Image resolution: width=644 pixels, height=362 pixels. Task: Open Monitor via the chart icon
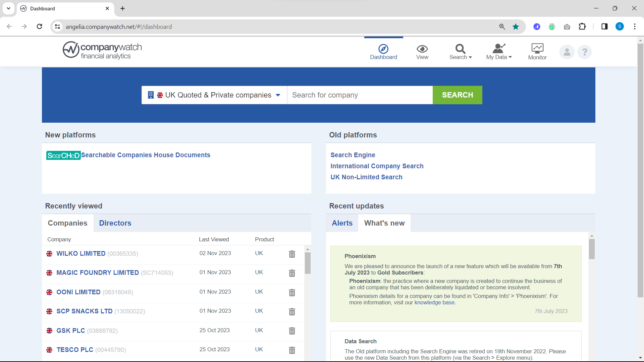tap(537, 49)
